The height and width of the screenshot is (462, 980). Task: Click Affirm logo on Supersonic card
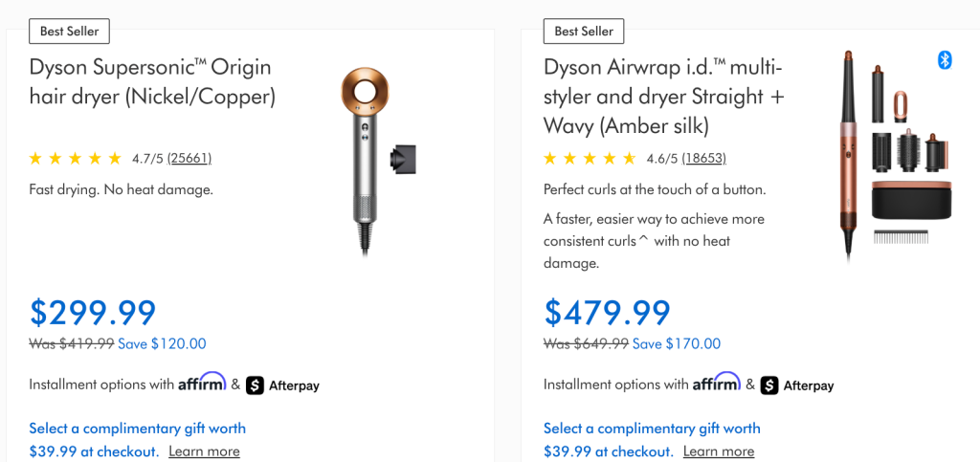(x=202, y=383)
